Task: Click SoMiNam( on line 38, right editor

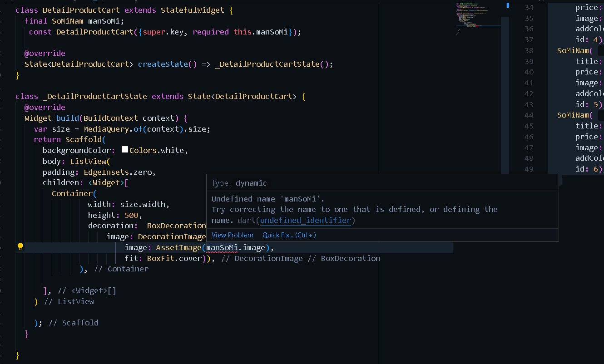Action: 575,50
